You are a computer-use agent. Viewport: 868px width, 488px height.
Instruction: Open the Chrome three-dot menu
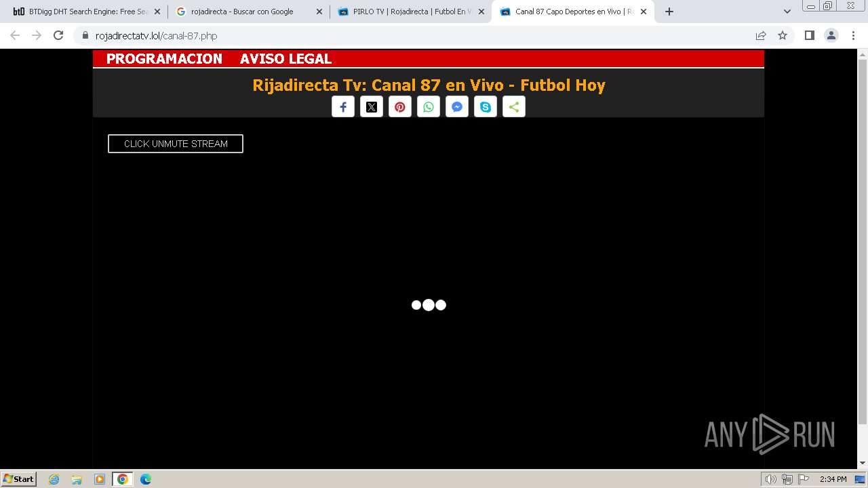854,35
